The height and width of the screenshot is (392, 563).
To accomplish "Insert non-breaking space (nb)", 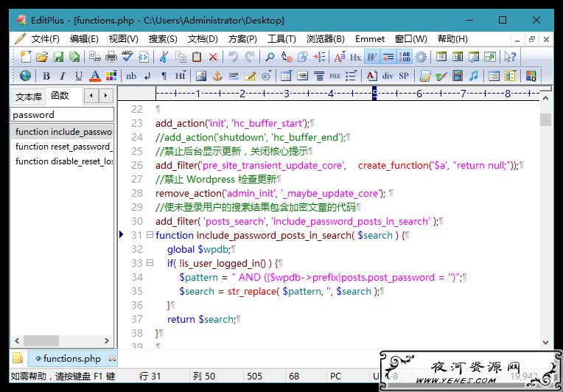I will (131, 76).
